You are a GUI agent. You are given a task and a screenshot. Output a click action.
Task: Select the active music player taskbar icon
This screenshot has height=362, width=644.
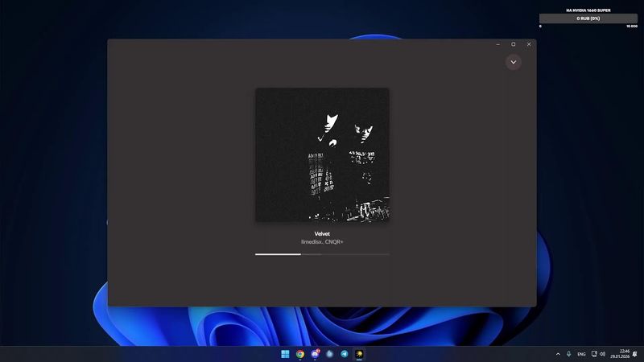click(359, 354)
